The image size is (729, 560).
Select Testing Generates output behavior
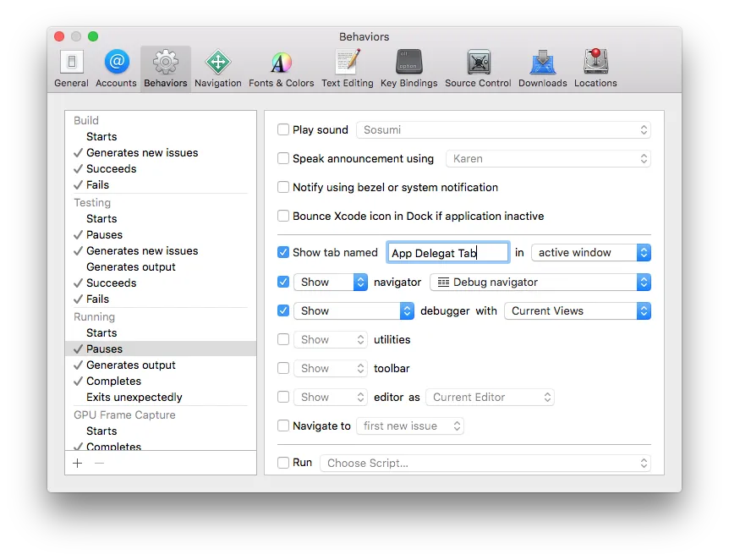[161, 267]
